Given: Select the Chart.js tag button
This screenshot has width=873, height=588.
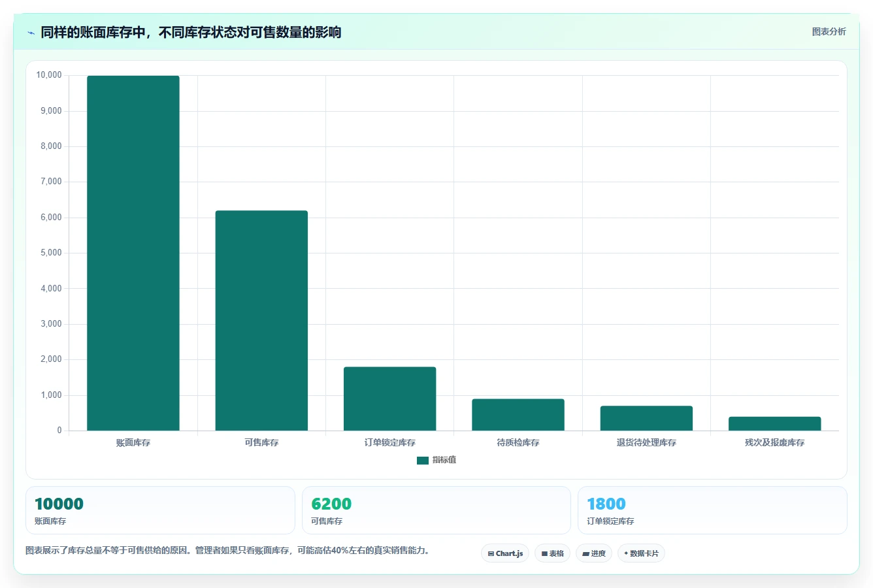Looking at the screenshot, I should 505,553.
